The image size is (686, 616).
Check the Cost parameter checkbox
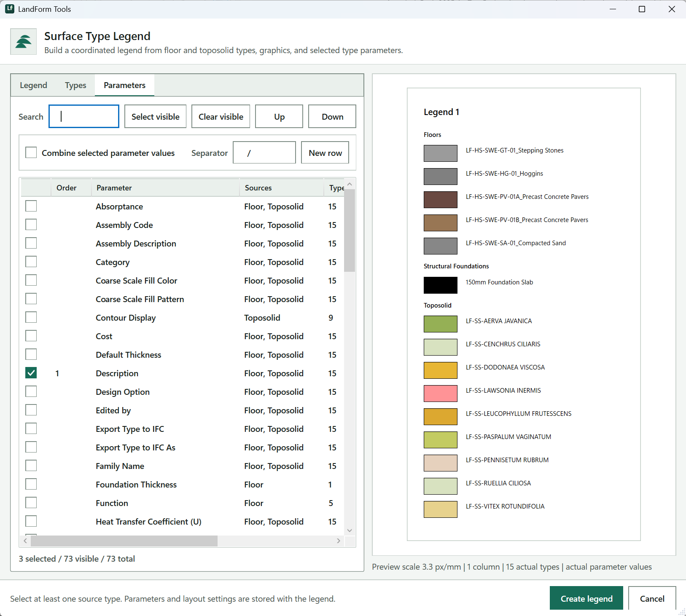tap(31, 336)
